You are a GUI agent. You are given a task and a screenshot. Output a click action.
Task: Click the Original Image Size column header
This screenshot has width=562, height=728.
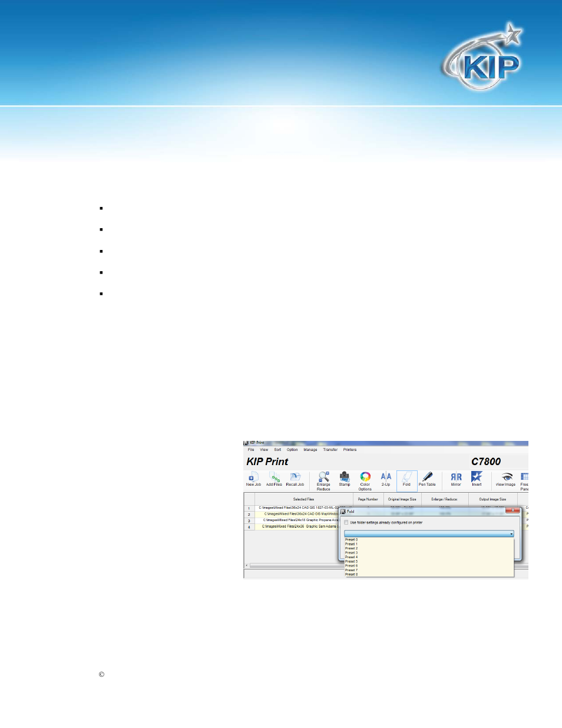pos(402,499)
